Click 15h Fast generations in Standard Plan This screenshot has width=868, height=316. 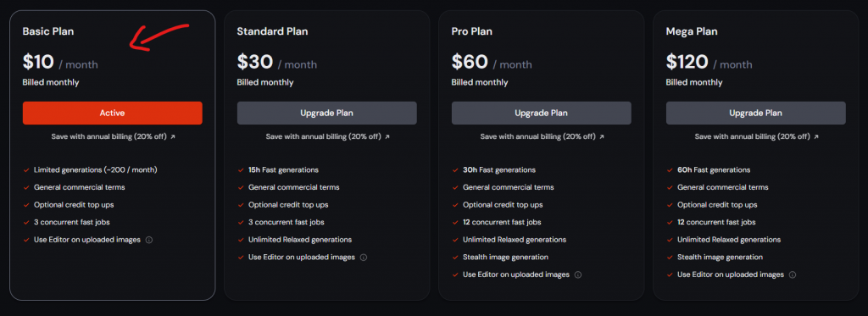pyautogui.click(x=283, y=170)
